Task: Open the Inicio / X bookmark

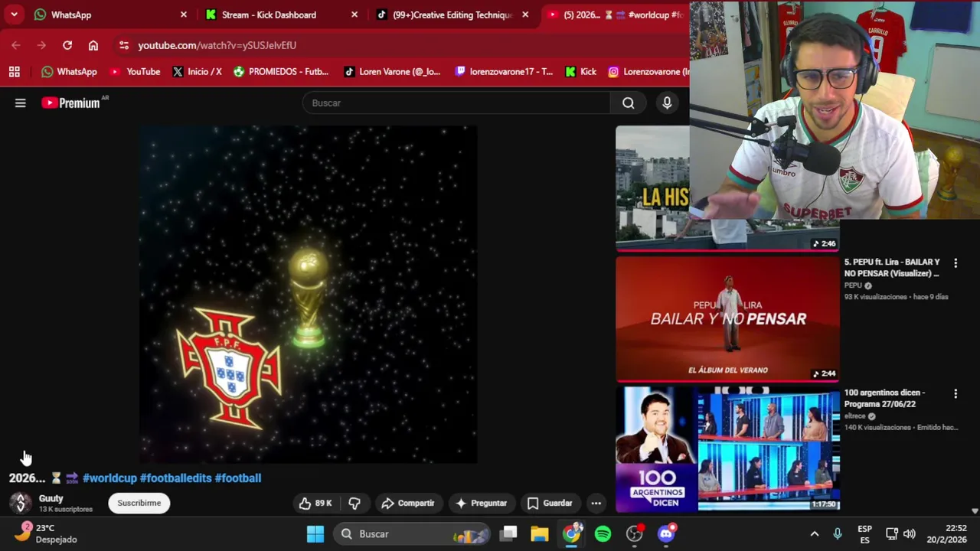Action: (197, 72)
